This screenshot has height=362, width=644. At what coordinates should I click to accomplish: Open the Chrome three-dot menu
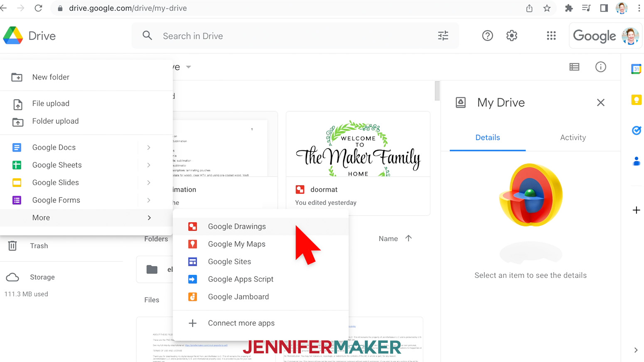639,8
